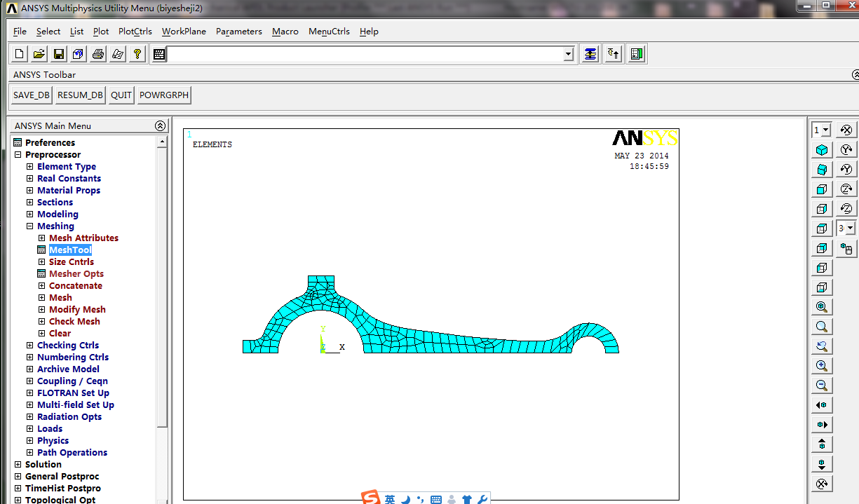Screen dimensions: 859x504
Task: Click the New Analysis icon
Action: coord(20,54)
